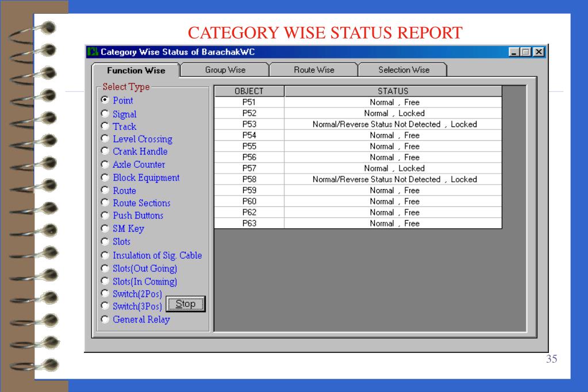Select the P63 object cell

coord(249,223)
